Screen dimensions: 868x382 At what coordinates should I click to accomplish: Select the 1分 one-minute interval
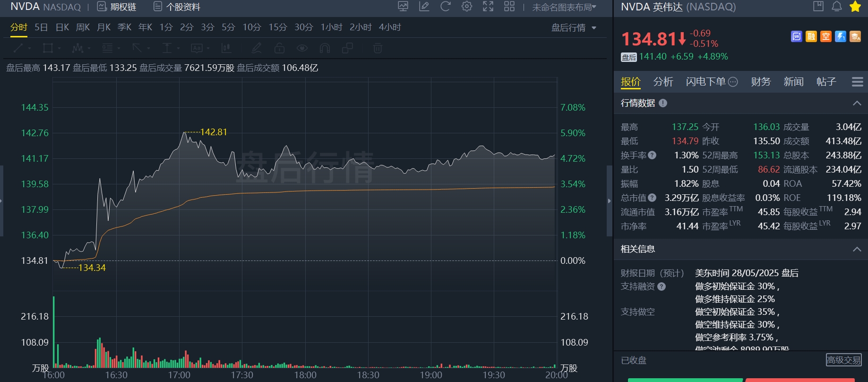click(x=166, y=27)
